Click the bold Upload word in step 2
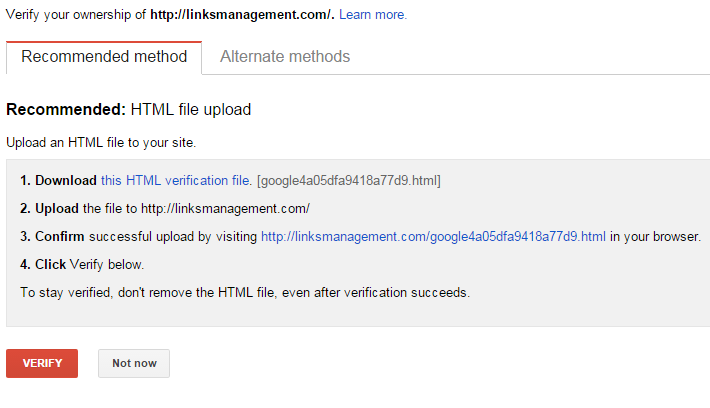Viewport: 710px width, 408px height. (57, 209)
